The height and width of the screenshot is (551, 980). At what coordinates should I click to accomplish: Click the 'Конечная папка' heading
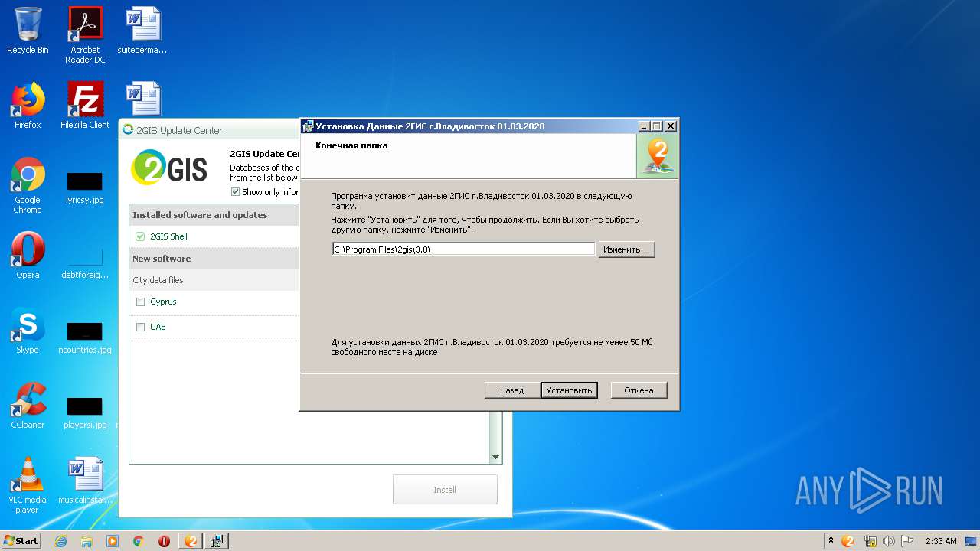351,145
